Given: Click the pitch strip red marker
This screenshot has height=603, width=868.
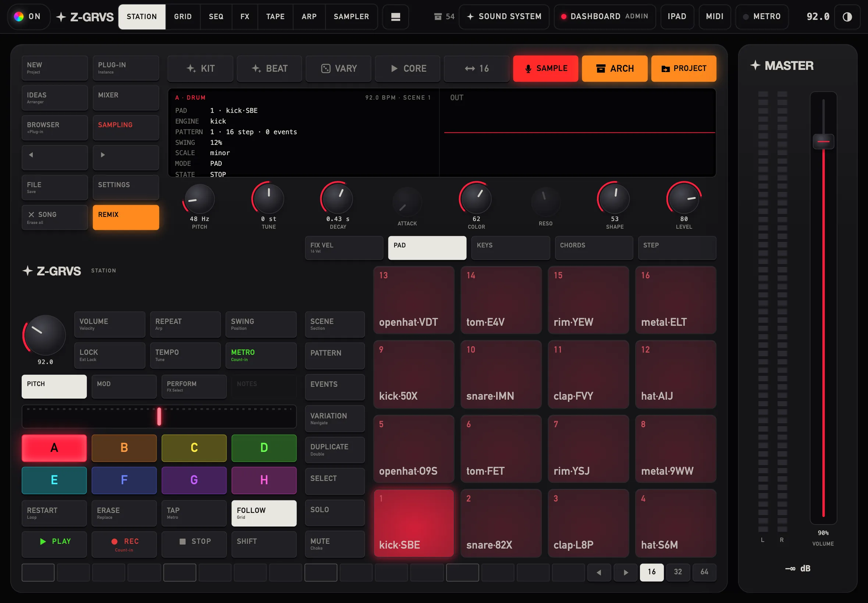Looking at the screenshot, I should point(159,416).
